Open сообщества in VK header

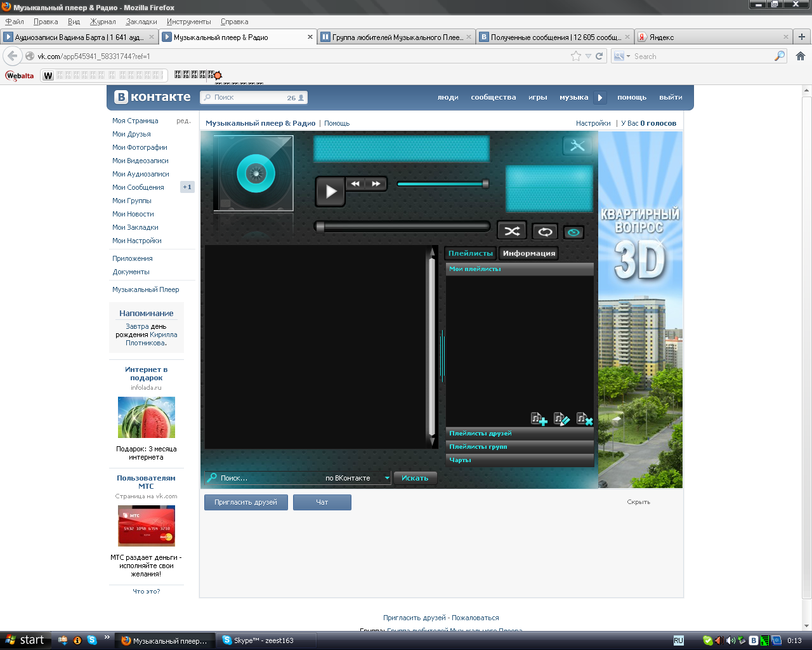(x=494, y=97)
